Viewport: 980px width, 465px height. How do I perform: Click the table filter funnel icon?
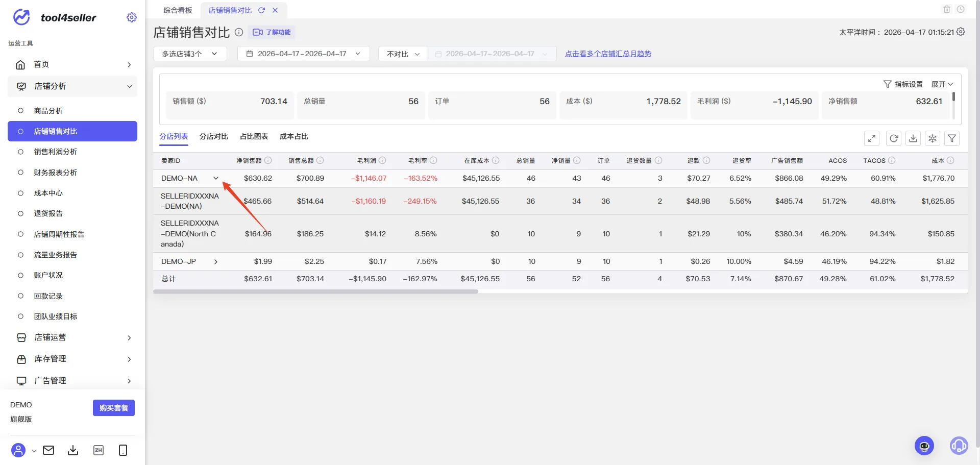952,138
